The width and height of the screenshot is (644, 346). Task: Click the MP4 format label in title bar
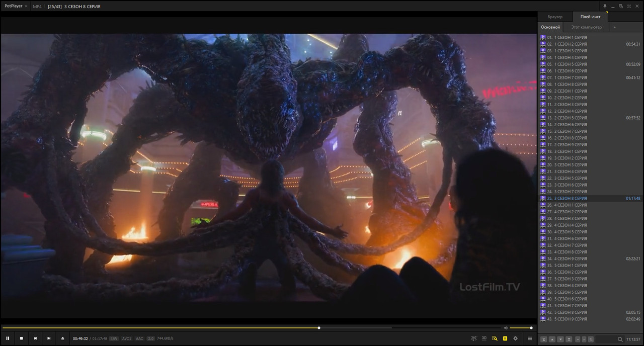click(x=37, y=6)
